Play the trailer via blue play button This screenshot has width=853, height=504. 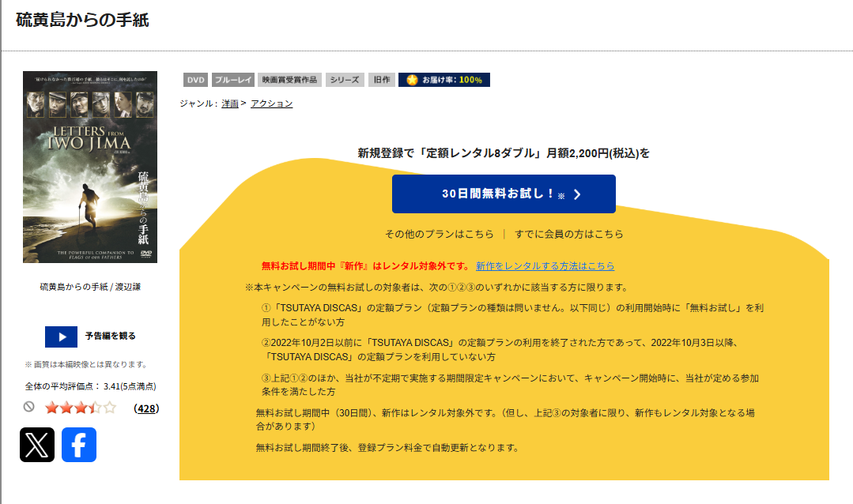coord(61,337)
